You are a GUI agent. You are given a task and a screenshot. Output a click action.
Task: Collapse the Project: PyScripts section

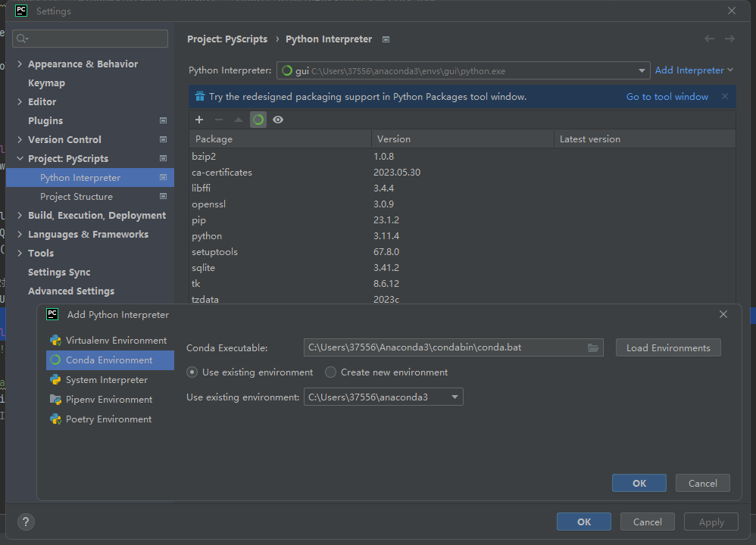click(20, 158)
